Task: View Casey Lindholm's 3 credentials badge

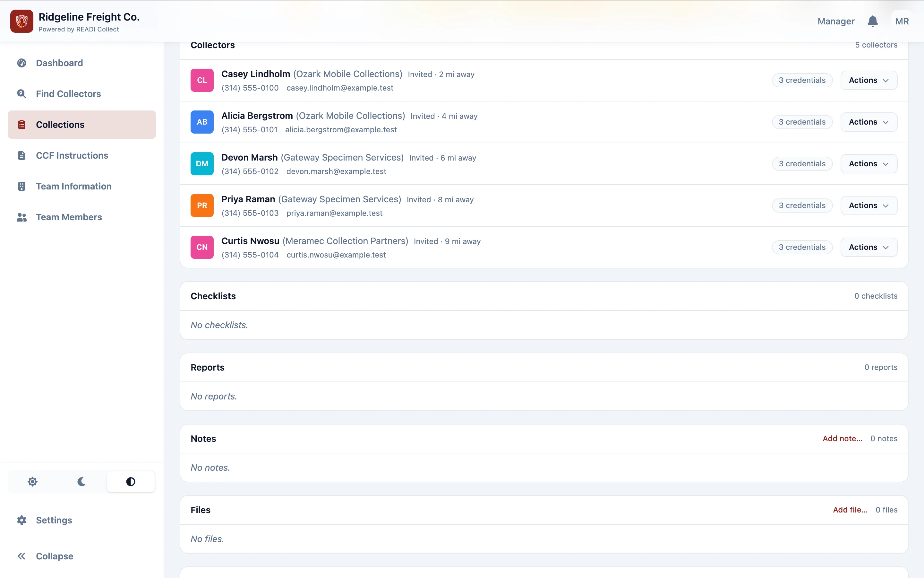Action: 802,80
